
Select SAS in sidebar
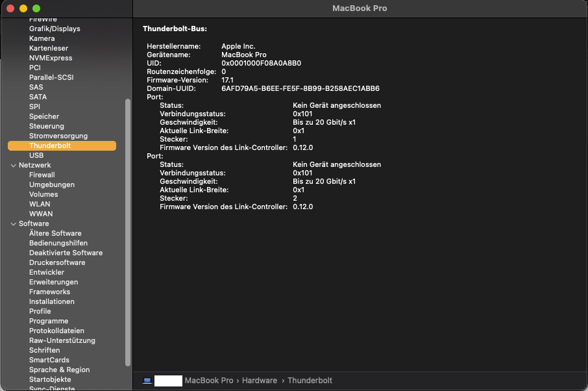pos(36,88)
